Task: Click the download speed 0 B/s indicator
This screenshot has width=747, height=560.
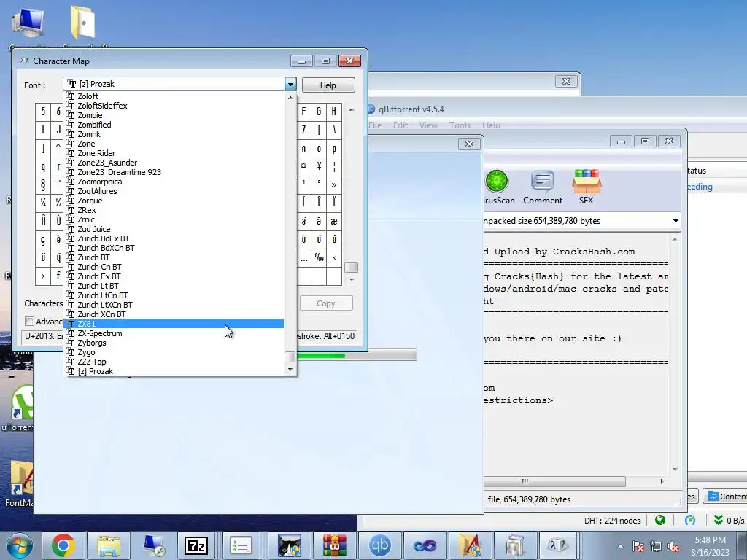Action: tap(729, 520)
